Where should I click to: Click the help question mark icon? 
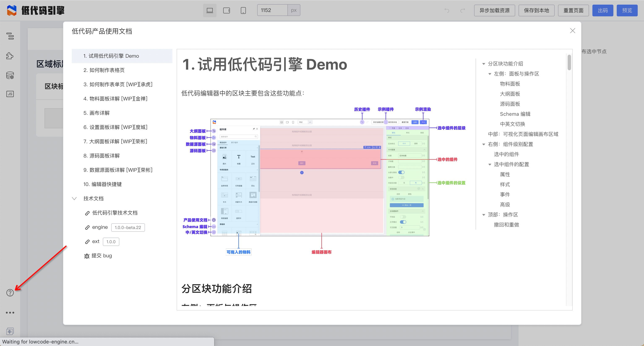tap(10, 293)
